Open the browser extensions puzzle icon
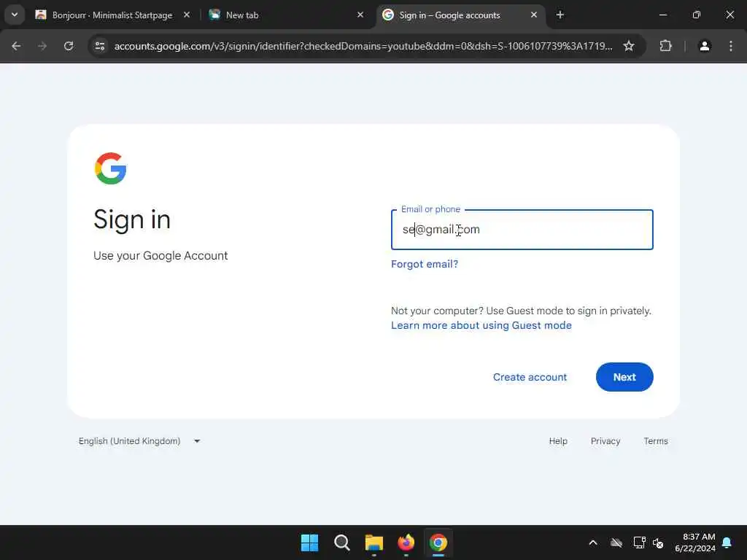The height and width of the screenshot is (560, 747). pos(665,46)
